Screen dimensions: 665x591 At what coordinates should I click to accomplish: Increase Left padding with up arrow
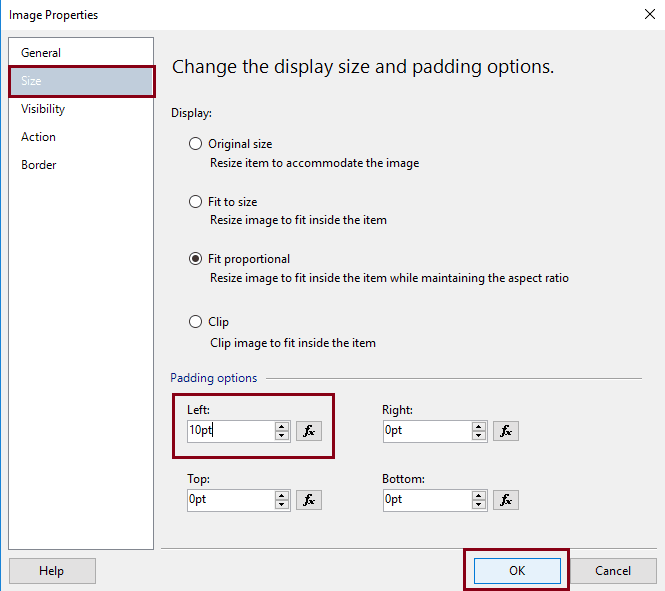pos(282,426)
